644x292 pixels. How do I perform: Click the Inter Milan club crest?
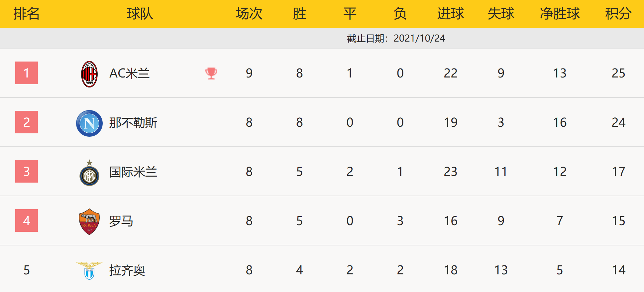(89, 174)
